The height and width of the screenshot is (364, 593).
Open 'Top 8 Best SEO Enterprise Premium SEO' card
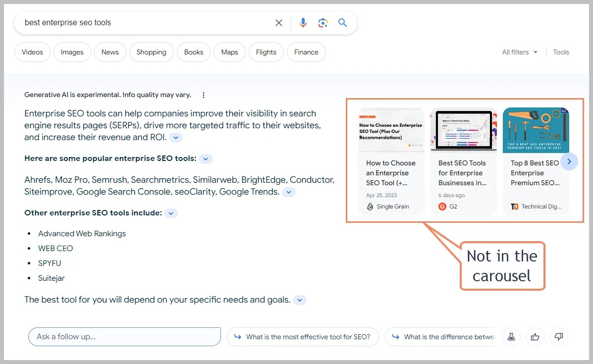click(x=536, y=161)
